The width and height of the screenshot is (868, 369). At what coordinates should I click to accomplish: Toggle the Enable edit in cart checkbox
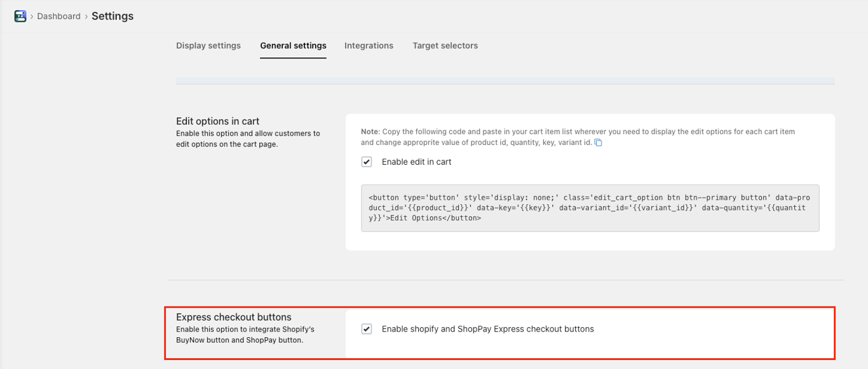[367, 162]
